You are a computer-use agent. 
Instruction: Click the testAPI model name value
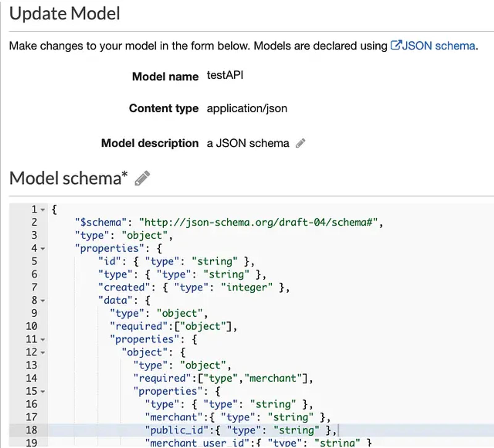[x=225, y=75]
